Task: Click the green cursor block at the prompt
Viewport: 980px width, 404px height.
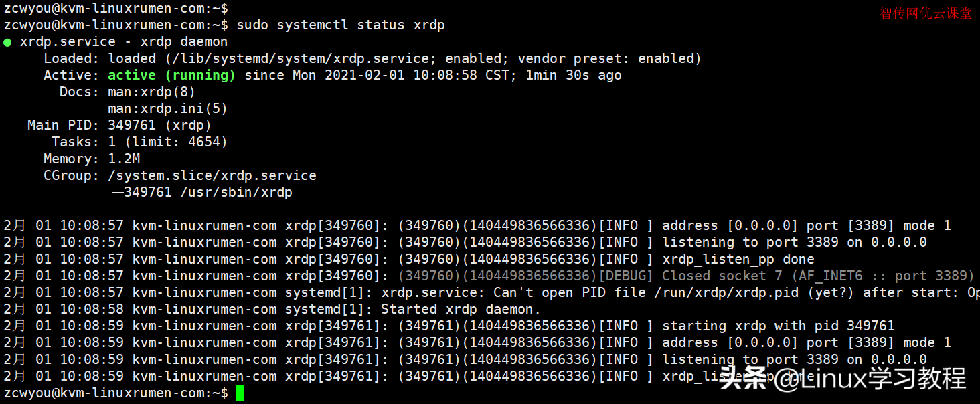Action: (x=240, y=393)
